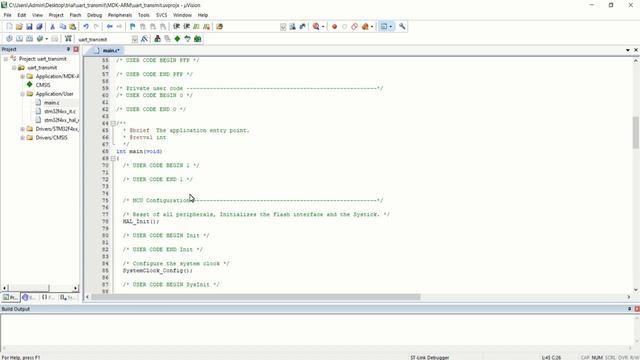Open Find in Files from the toolbar
Image resolution: width=640 pixels, height=360 pixels.
[x=220, y=27]
